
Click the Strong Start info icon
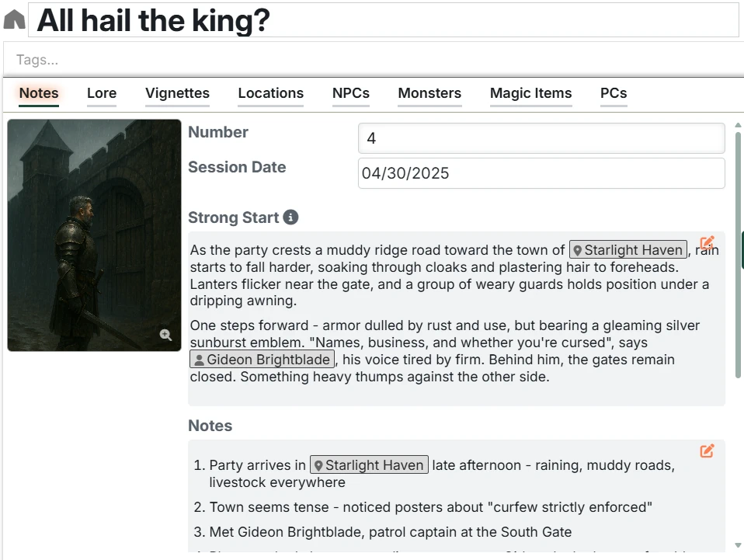290,217
